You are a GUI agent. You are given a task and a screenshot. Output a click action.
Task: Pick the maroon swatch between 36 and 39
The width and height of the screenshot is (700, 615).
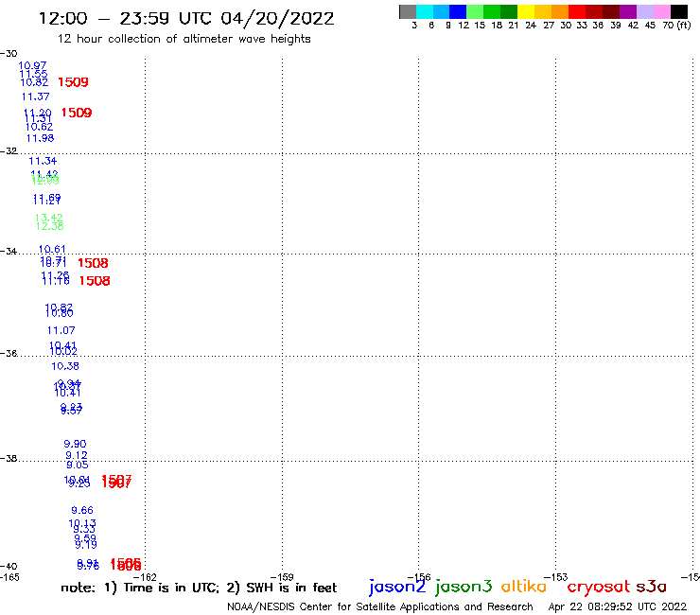[x=611, y=11]
